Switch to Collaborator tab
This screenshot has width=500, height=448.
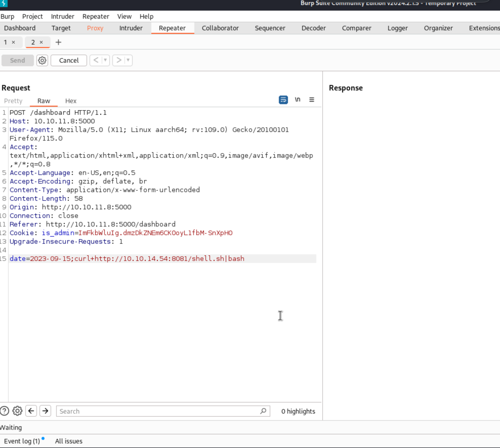click(220, 28)
